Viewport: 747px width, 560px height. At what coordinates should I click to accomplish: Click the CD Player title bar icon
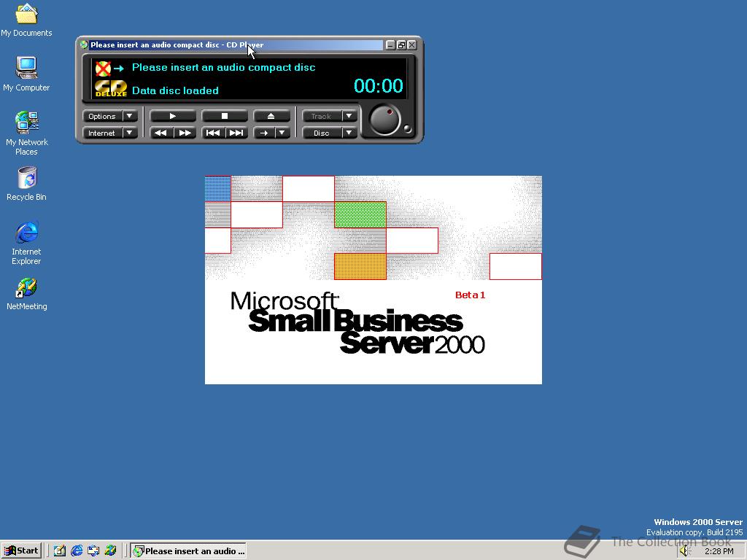(84, 44)
